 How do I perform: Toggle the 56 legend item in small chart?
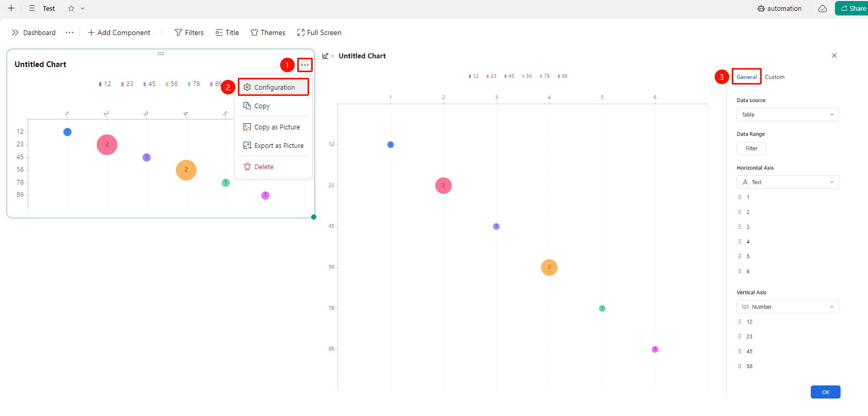click(172, 84)
